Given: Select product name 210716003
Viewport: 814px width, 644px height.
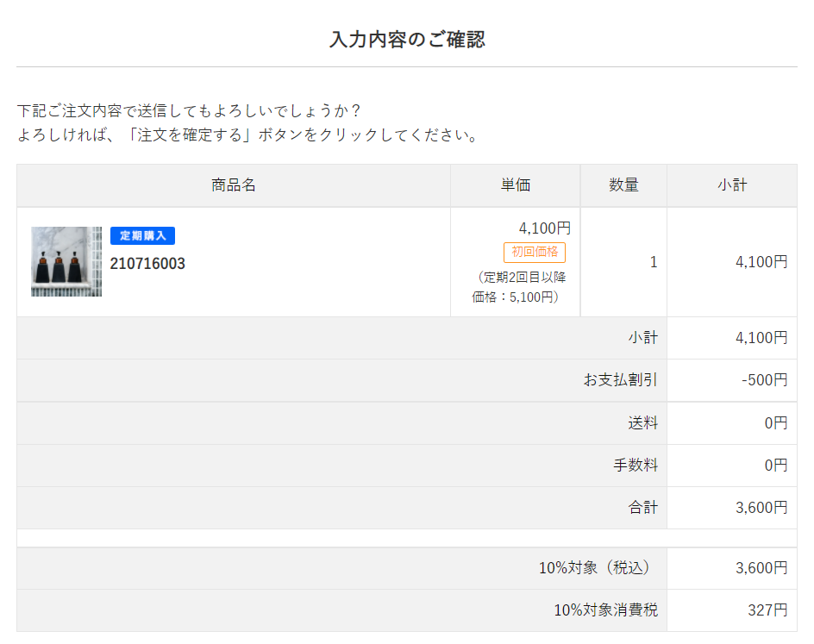Looking at the screenshot, I should 147,264.
